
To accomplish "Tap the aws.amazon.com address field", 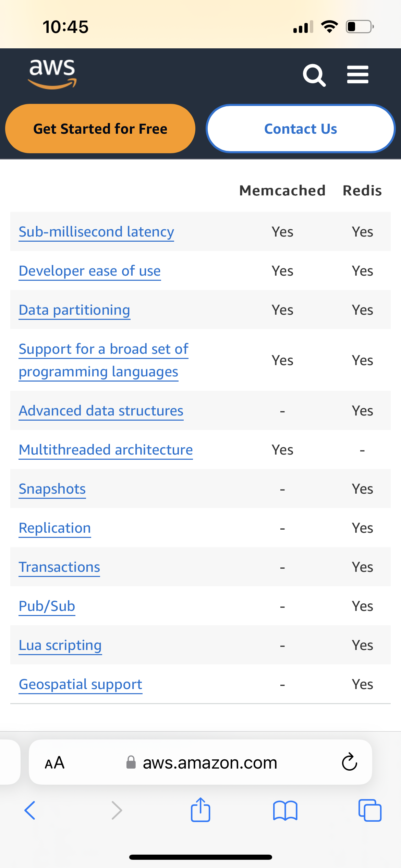I will (209, 763).
